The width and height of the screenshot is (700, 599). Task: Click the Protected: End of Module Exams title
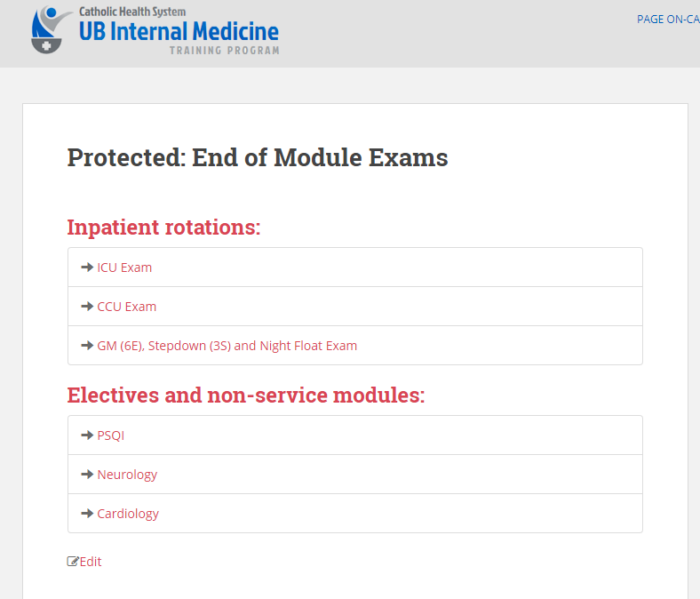coord(258,157)
